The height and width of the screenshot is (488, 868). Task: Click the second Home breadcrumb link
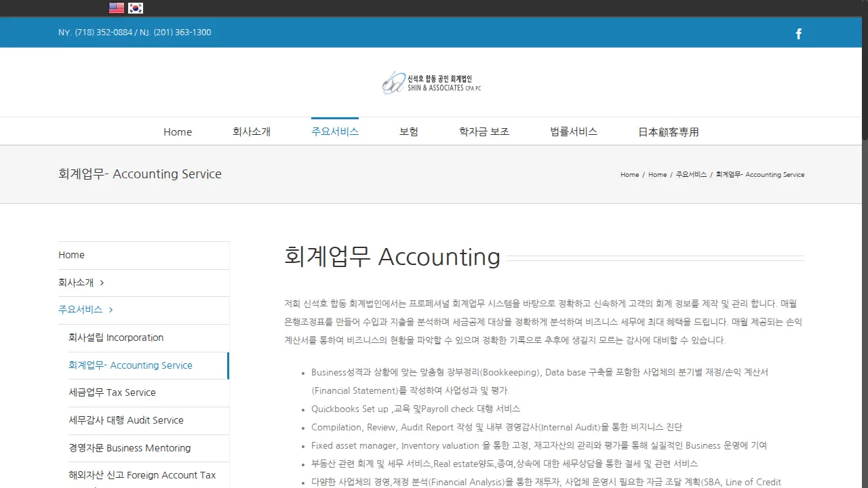pos(657,175)
